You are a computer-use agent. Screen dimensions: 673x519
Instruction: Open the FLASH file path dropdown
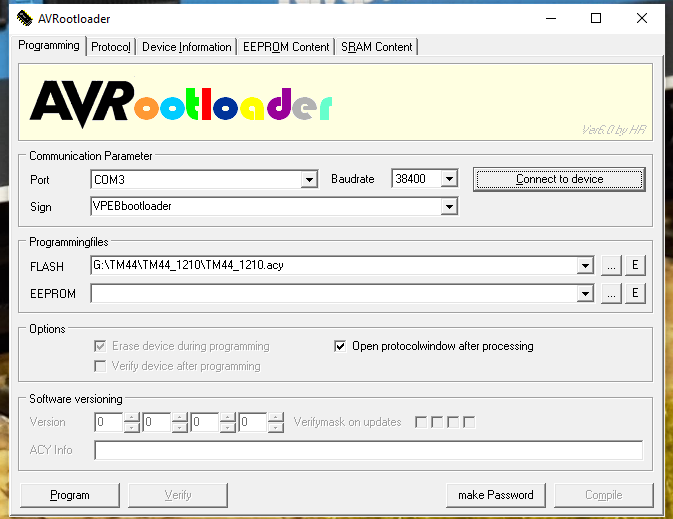(585, 266)
